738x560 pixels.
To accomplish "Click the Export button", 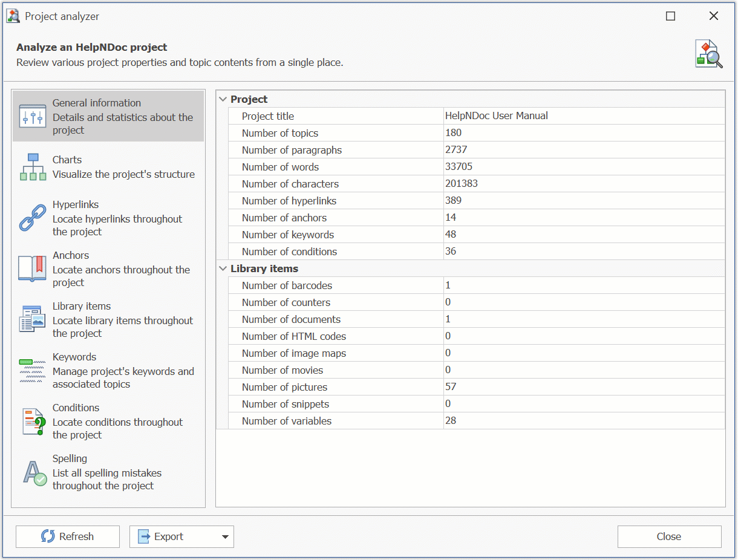I will click(x=169, y=536).
